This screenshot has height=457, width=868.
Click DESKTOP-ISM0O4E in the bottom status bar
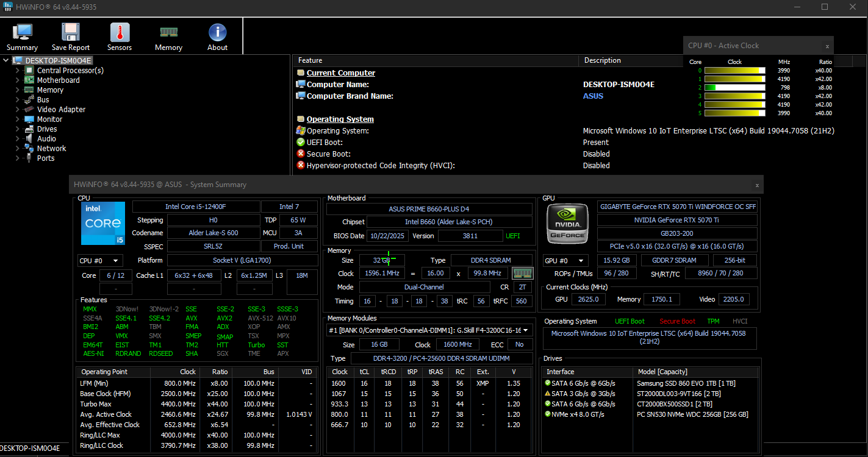[30, 448]
